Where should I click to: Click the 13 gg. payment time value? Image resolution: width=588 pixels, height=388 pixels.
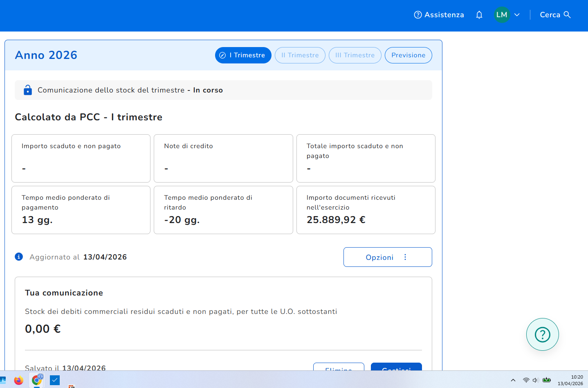coord(37,220)
